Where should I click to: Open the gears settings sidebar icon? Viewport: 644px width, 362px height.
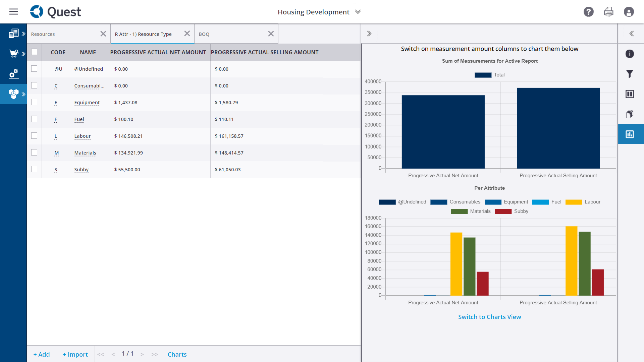[x=13, y=74]
